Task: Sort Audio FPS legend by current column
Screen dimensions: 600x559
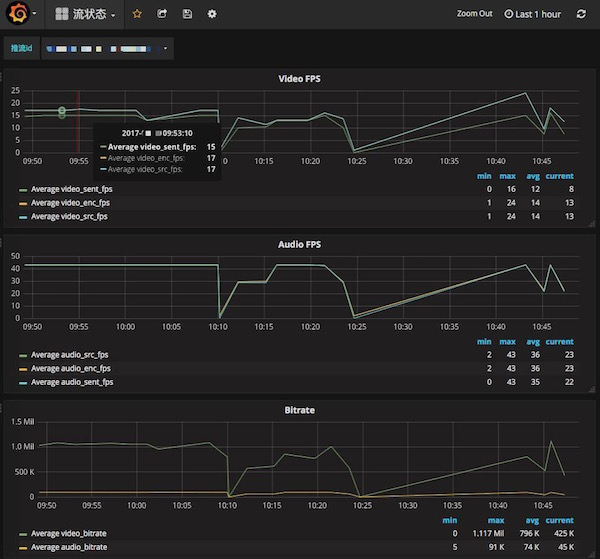Action: pyautogui.click(x=559, y=342)
